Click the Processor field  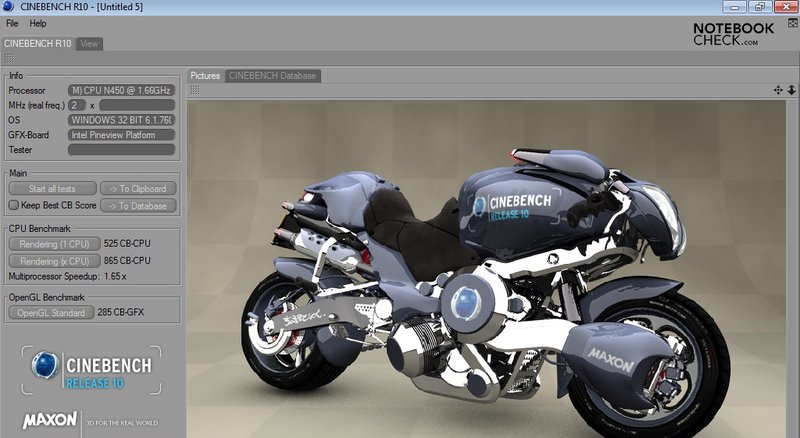click(121, 90)
